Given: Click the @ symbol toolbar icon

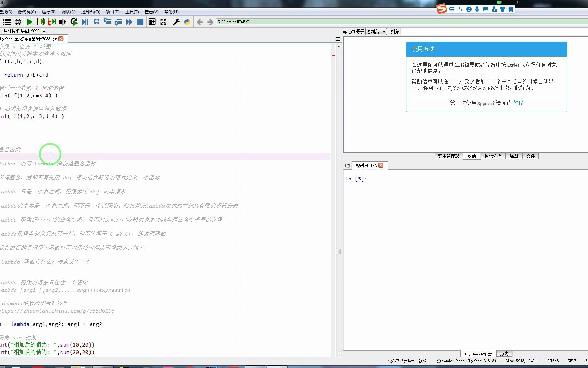Looking at the screenshot, I should click(x=18, y=22).
